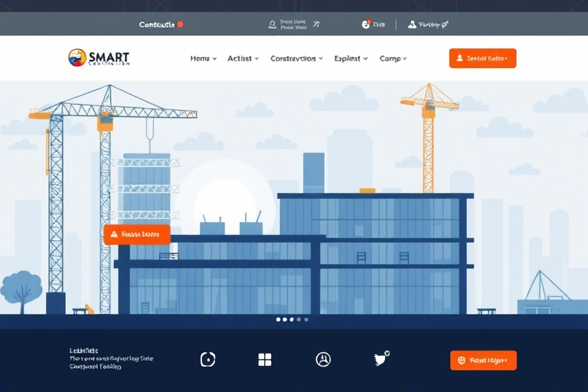The height and width of the screenshot is (392, 588).
Task: Click the red-dotted link in top-left bar
Action: [x=161, y=24]
